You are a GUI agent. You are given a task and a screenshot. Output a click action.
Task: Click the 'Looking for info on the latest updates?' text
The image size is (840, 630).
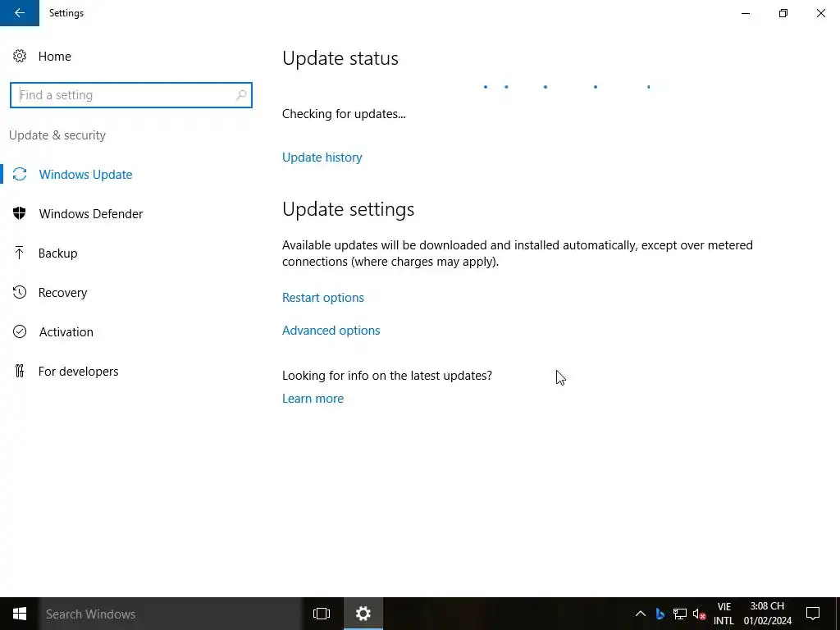tap(387, 375)
